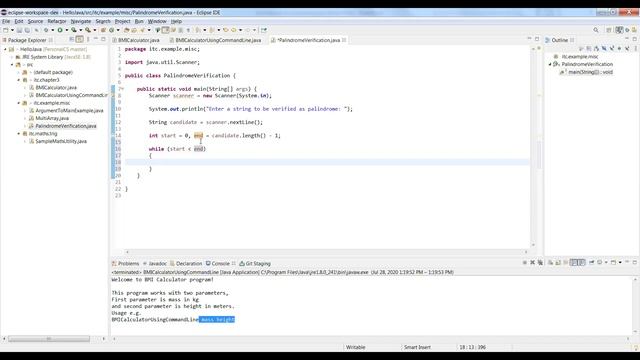Click the toolbar Search magnifier icon at far right

point(596,30)
